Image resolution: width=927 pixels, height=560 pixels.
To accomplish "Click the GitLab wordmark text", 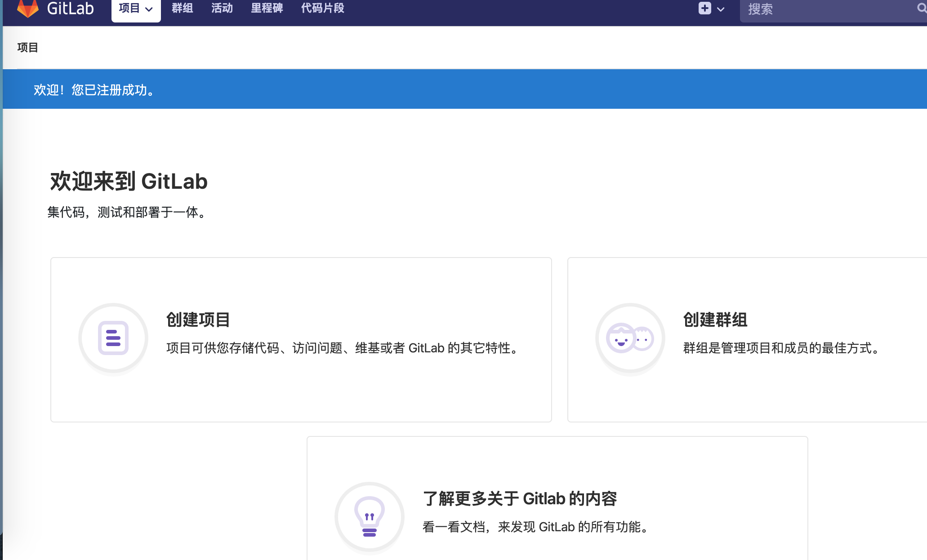I will pos(70,8).
